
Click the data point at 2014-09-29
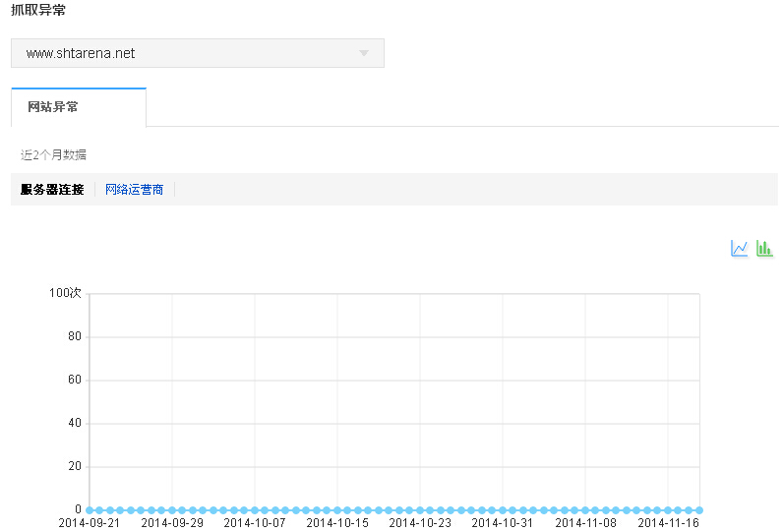(x=172, y=509)
